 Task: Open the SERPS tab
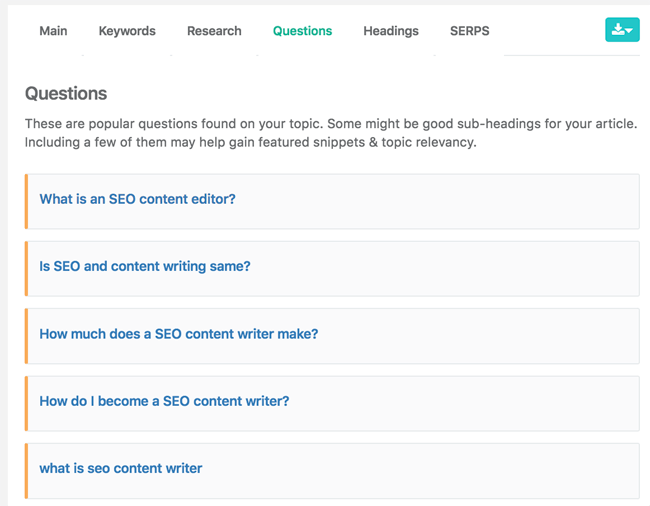pyautogui.click(x=470, y=31)
